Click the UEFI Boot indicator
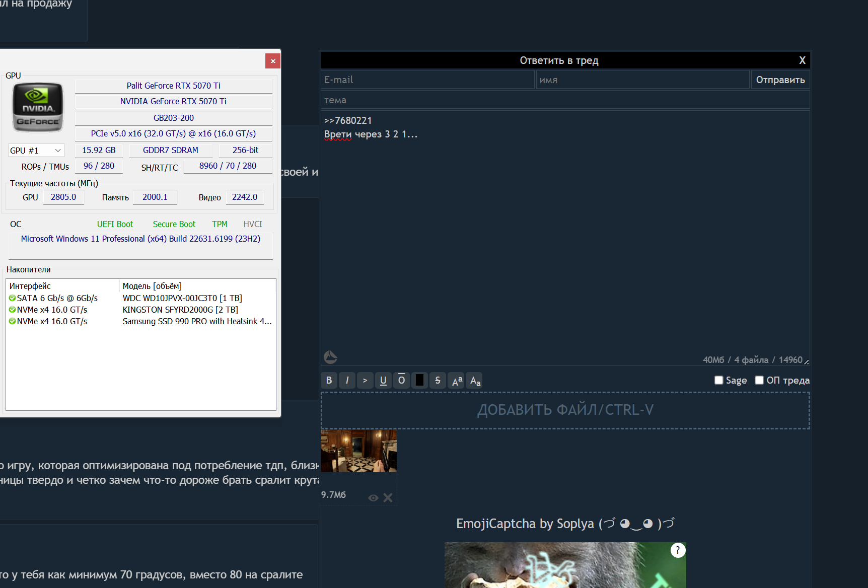Viewport: 868px width, 588px height. tap(115, 224)
